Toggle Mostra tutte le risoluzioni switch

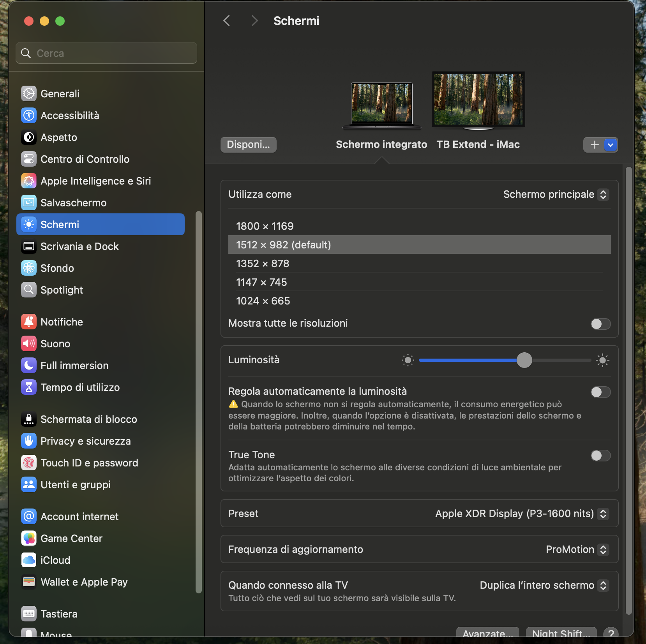(600, 324)
